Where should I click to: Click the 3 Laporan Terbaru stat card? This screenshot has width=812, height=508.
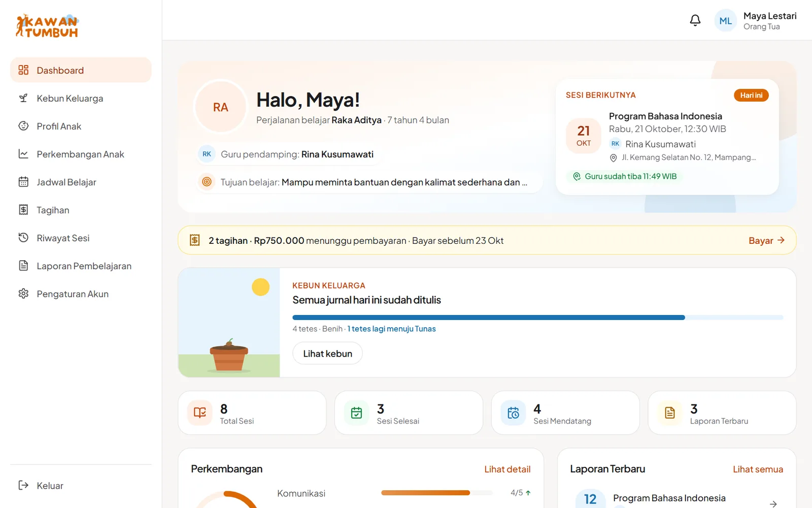(x=722, y=412)
